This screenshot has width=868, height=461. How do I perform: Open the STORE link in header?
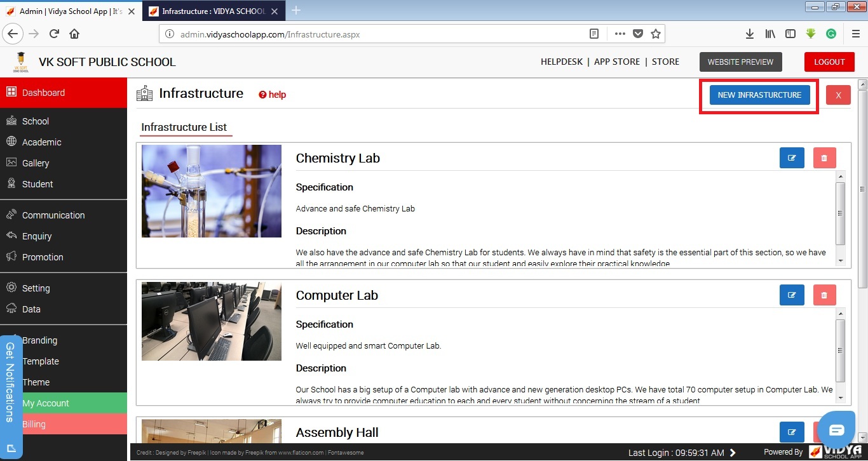point(665,62)
